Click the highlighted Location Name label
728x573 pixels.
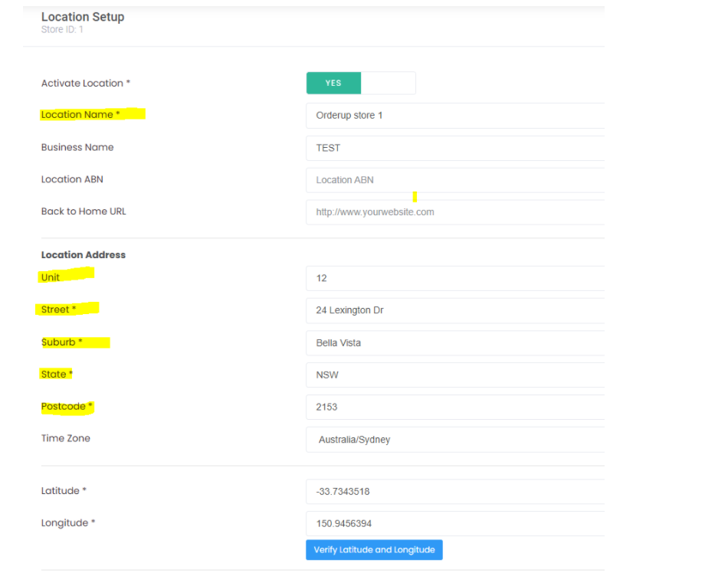[x=80, y=115]
